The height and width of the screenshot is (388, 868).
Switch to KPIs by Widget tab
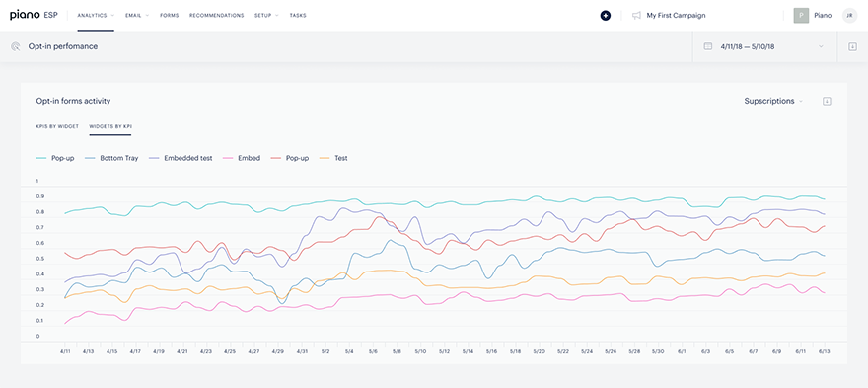tap(57, 127)
